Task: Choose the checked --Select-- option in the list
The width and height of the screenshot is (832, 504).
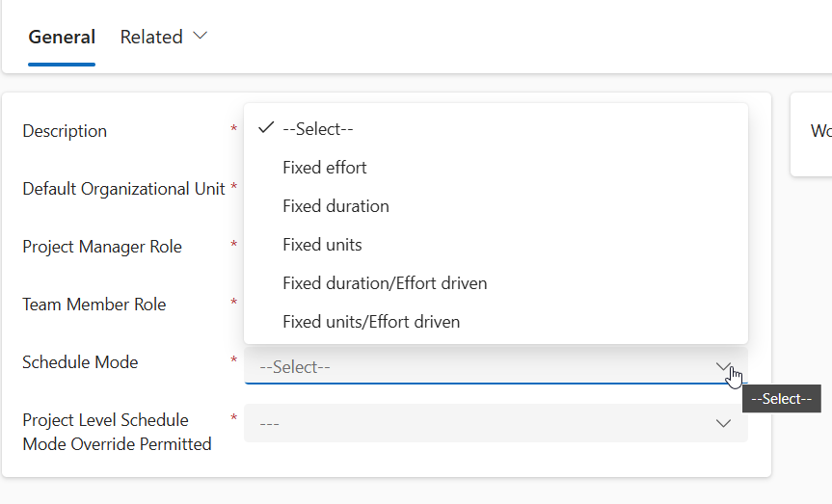Action: [x=319, y=129]
